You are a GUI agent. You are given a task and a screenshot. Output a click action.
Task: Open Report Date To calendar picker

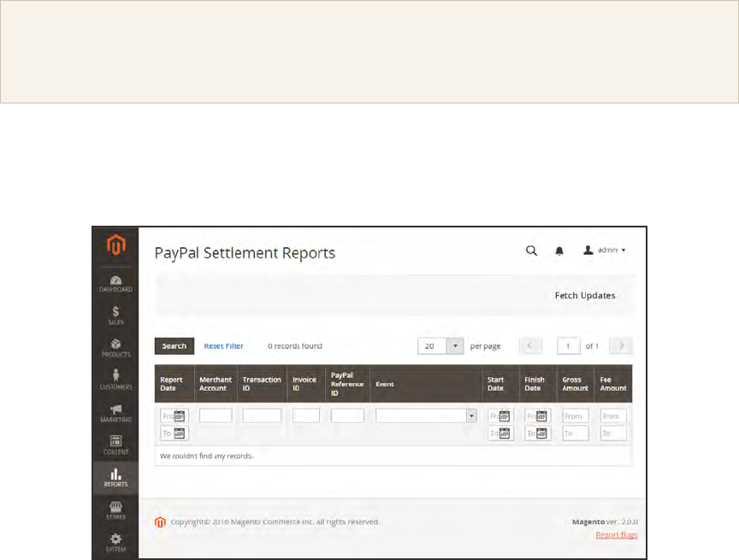pyautogui.click(x=180, y=433)
